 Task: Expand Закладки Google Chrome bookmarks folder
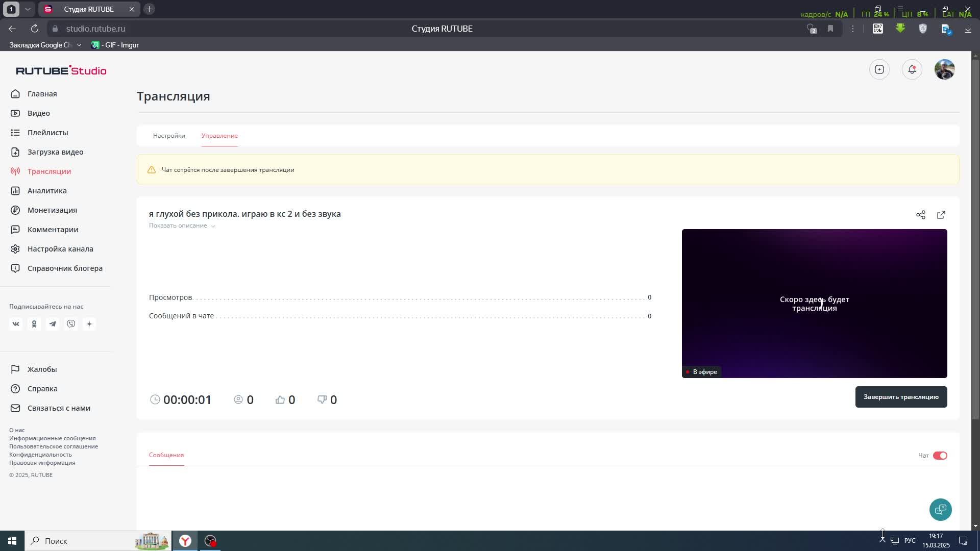coord(45,45)
